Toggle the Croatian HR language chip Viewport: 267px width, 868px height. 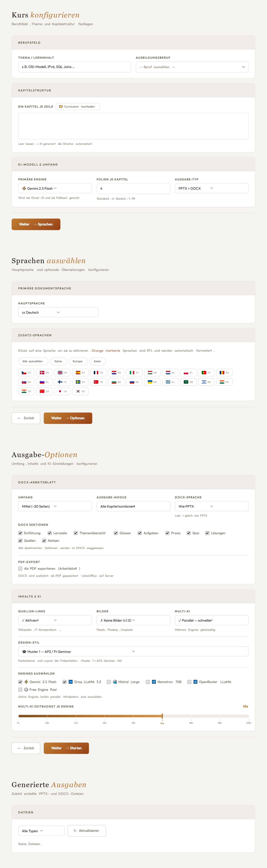(x=116, y=373)
